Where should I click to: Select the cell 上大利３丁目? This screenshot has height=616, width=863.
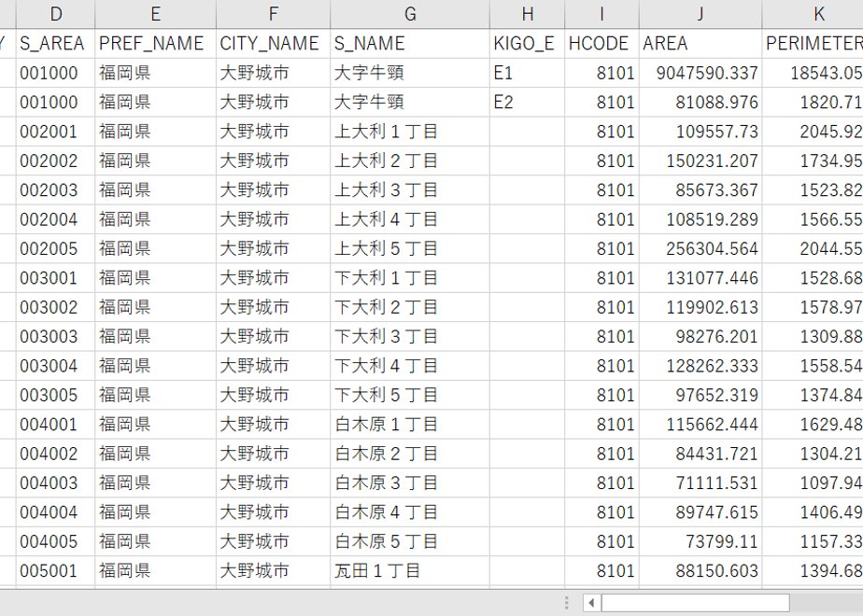pyautogui.click(x=410, y=189)
